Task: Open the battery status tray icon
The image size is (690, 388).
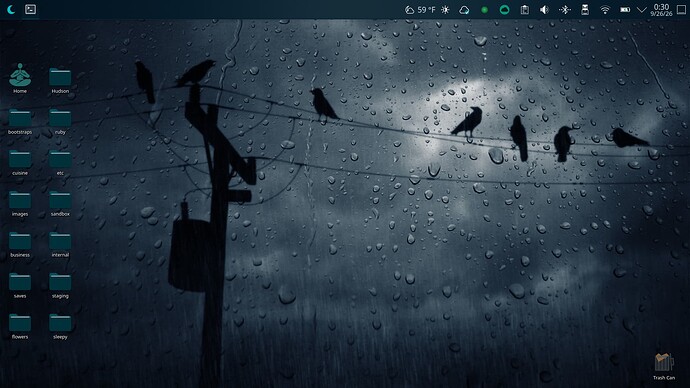Action: point(625,10)
